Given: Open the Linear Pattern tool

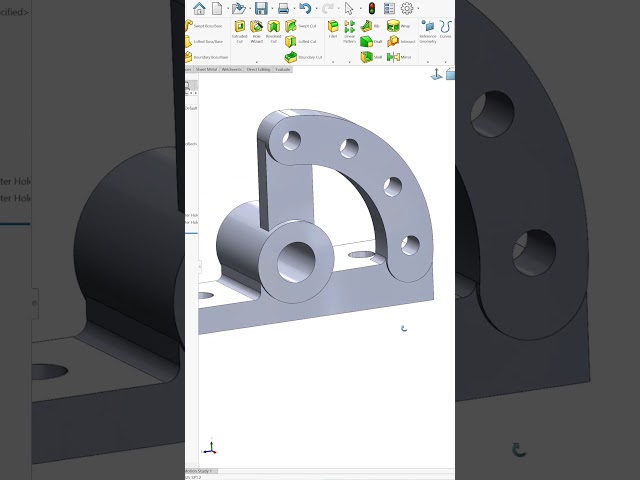Looking at the screenshot, I should pyautogui.click(x=349, y=31).
